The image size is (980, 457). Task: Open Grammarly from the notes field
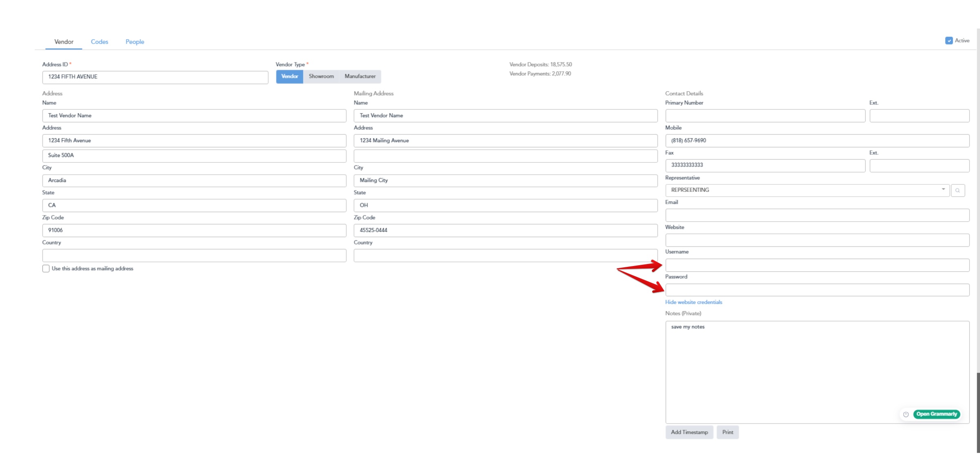pos(936,414)
